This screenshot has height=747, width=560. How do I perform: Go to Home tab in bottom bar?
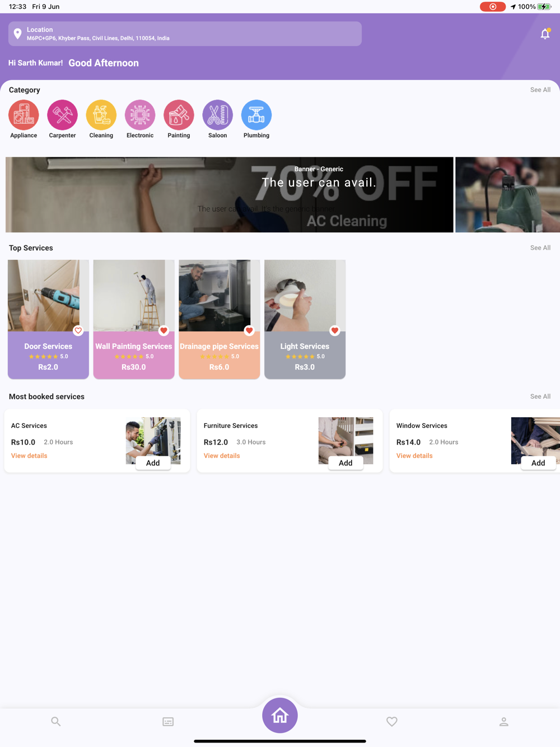(x=280, y=715)
